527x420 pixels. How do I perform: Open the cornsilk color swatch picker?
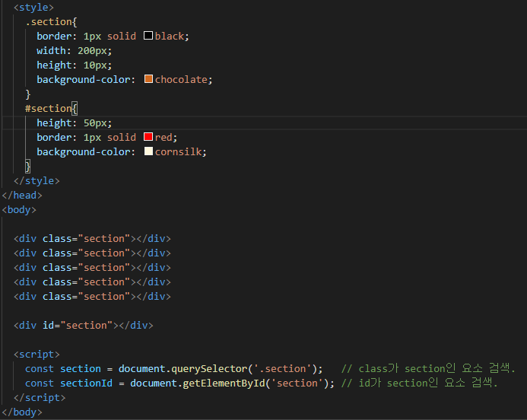coord(148,151)
